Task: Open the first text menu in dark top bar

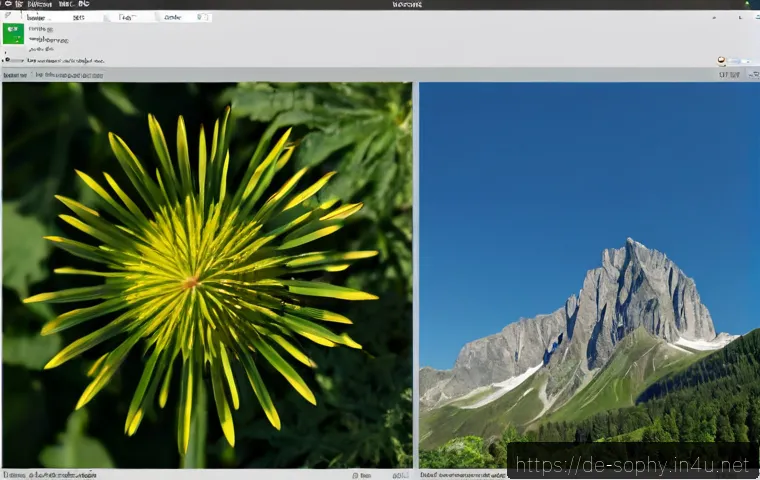Action: (39, 4)
